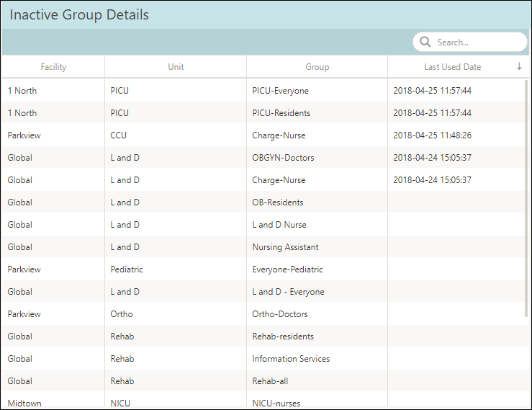Click date 2018-04-25 11:48:26
The image size is (532, 410).
[432, 135]
